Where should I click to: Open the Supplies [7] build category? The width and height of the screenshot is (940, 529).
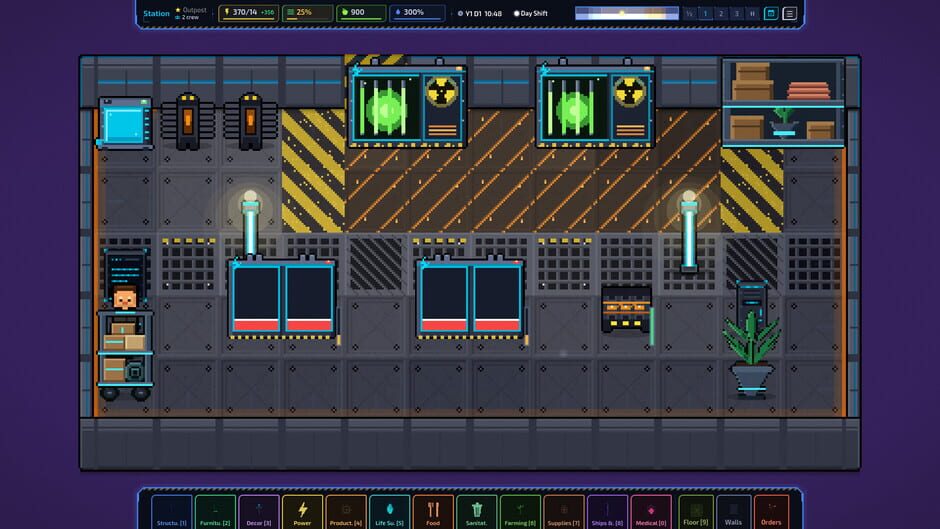tap(564, 513)
